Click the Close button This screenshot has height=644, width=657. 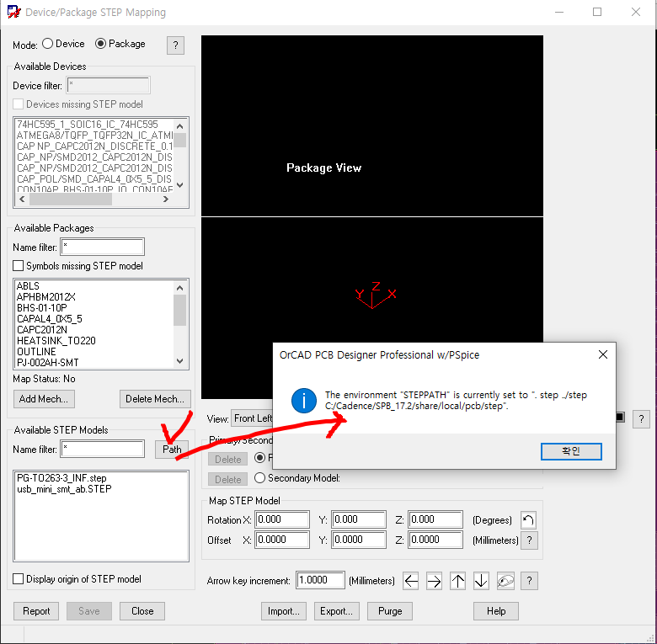142,611
